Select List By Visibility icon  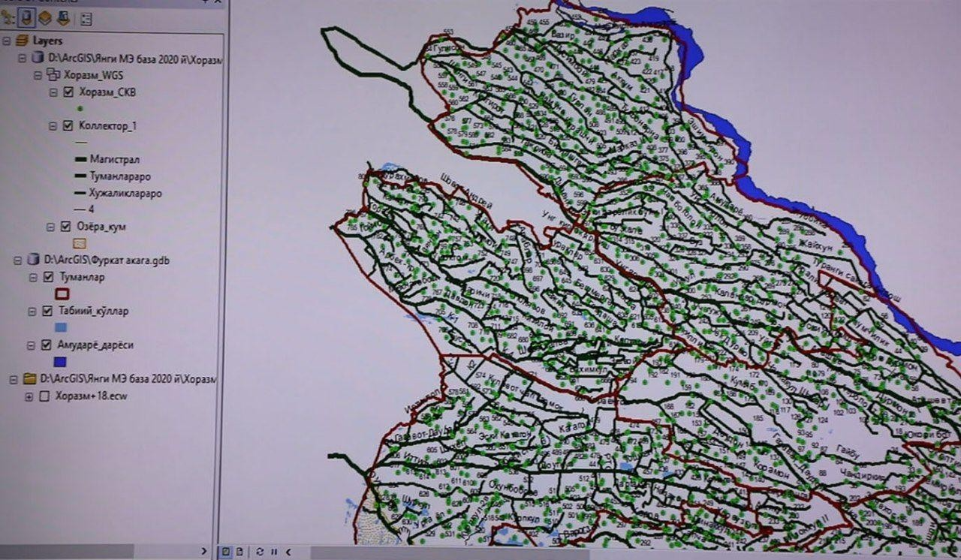(45, 17)
